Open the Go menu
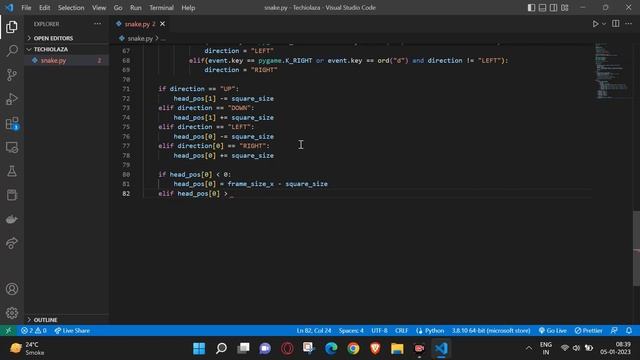The width and height of the screenshot is (640, 360). (118, 8)
